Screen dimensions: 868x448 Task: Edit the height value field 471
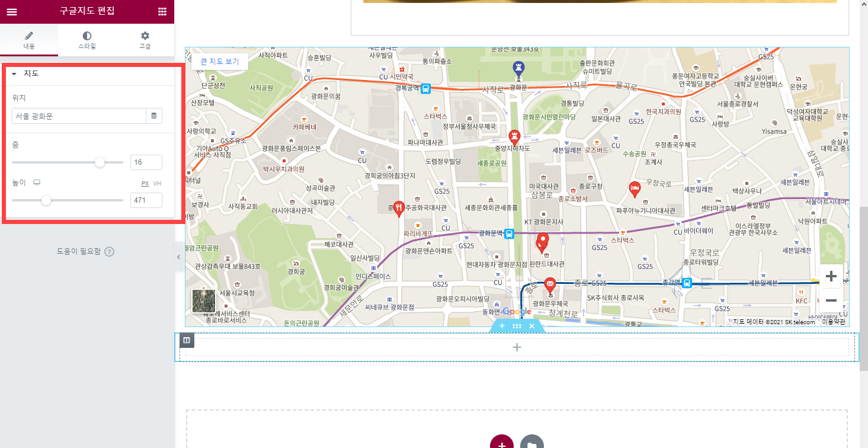(x=146, y=200)
